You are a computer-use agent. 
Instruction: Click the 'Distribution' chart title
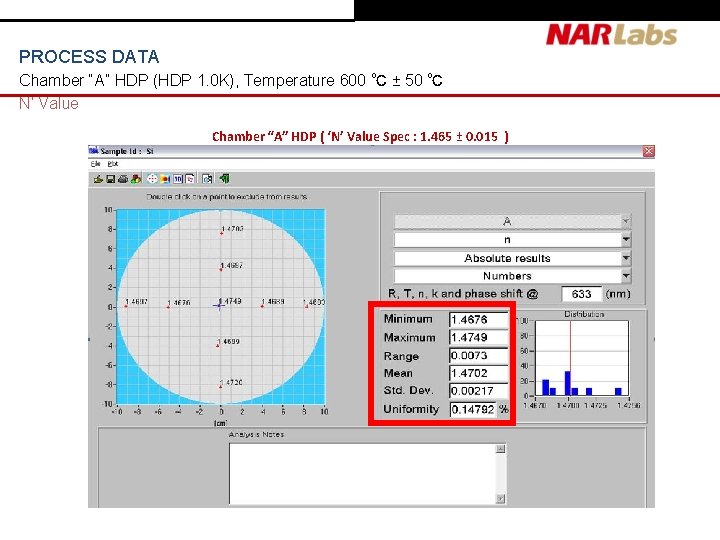tap(584, 314)
